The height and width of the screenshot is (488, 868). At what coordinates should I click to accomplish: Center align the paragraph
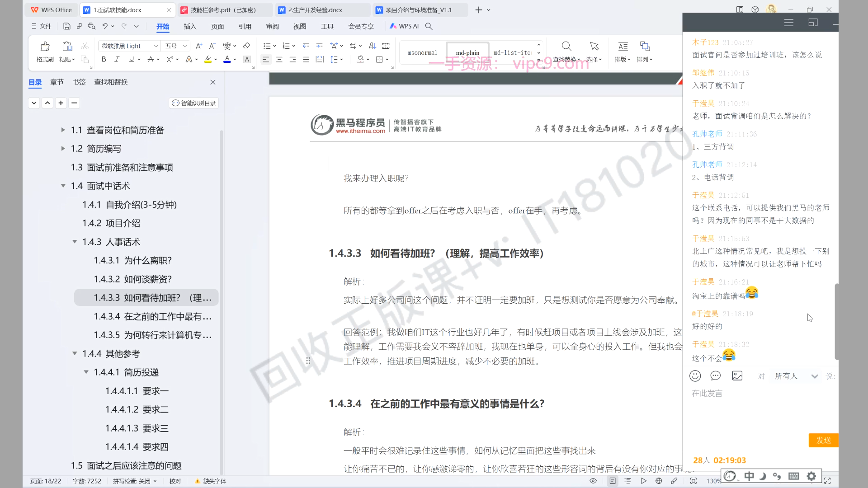[279, 59]
